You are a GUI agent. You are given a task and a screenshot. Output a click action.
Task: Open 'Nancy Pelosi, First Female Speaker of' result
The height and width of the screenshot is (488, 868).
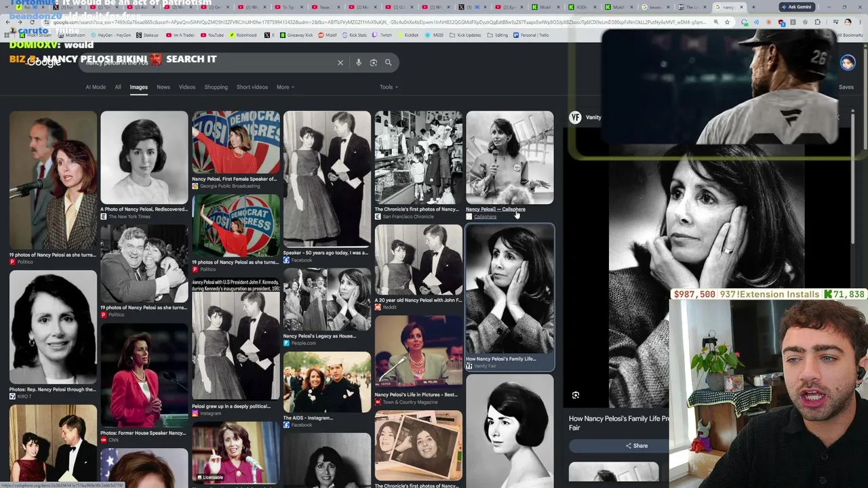coord(234,179)
